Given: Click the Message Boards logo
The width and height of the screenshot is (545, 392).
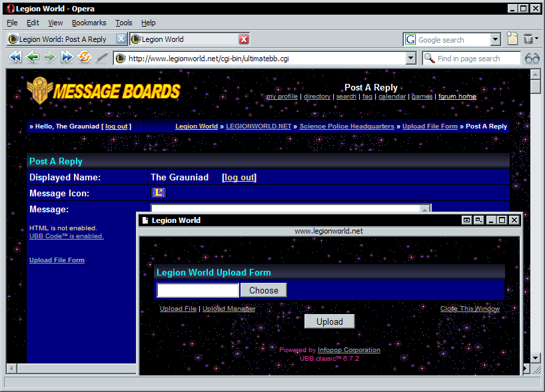Looking at the screenshot, I should [104, 91].
